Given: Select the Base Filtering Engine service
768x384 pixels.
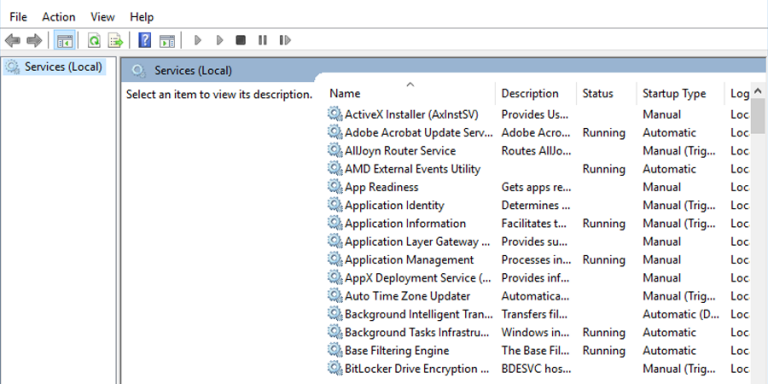Looking at the screenshot, I should [397, 351].
